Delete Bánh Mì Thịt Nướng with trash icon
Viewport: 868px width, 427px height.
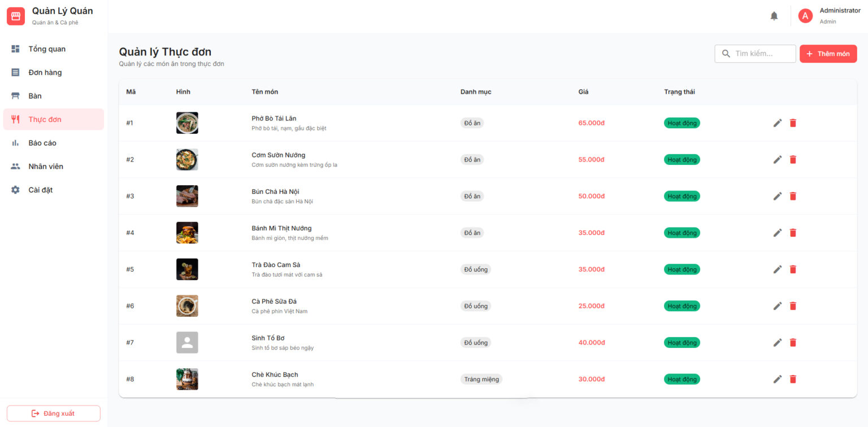tap(793, 233)
